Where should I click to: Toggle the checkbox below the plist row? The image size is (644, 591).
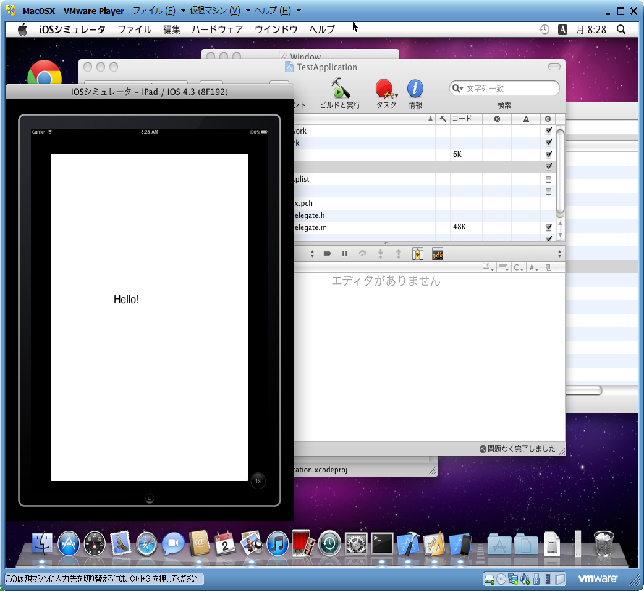click(x=548, y=191)
